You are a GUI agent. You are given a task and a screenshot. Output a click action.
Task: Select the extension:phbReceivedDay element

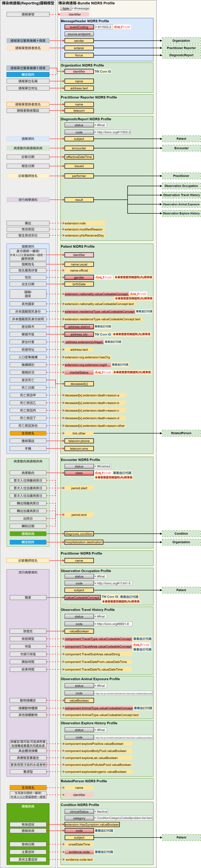coord(85,235)
